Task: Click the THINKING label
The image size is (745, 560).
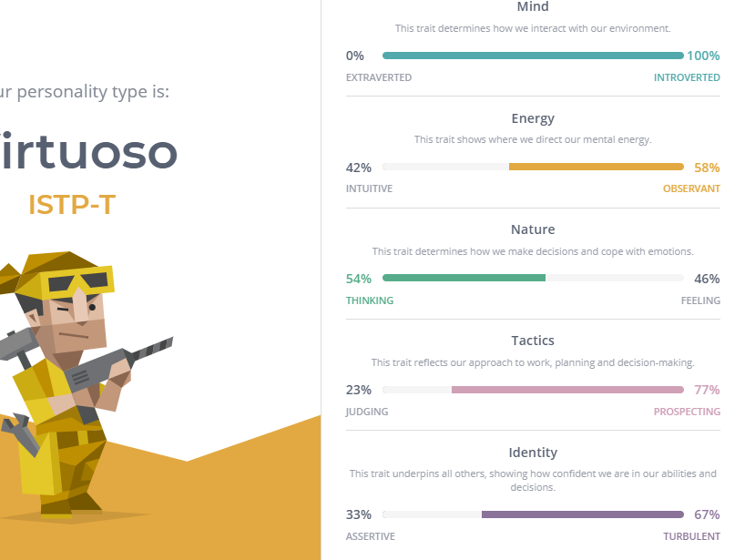Action: (370, 300)
